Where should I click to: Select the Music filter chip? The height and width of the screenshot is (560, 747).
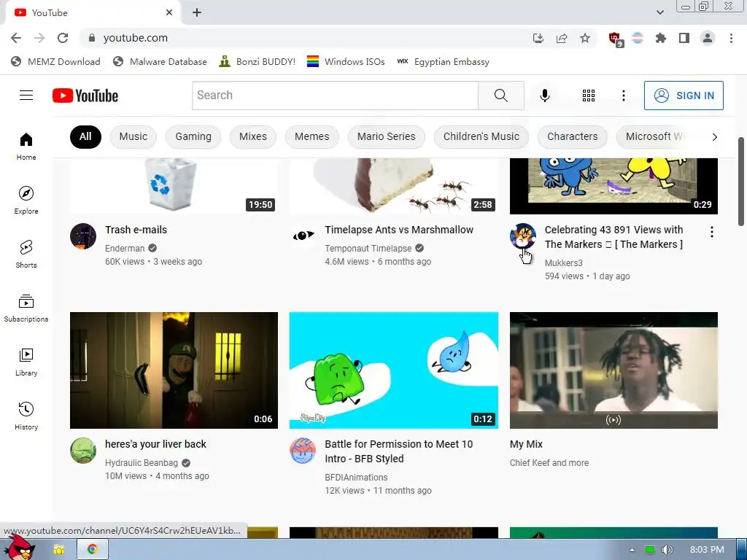tap(133, 136)
